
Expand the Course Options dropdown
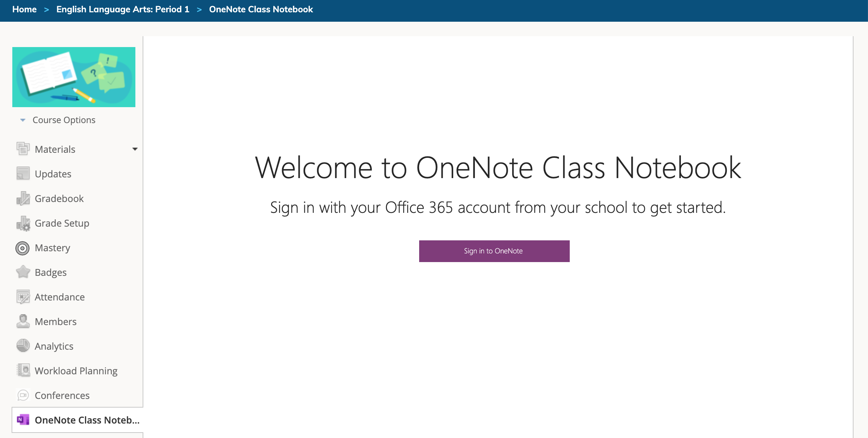(x=23, y=120)
